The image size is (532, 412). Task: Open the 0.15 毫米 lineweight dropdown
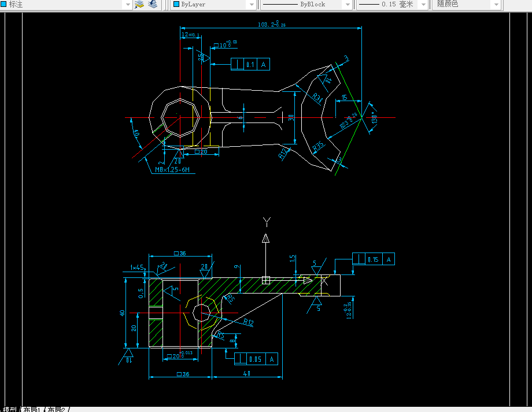(424, 5)
